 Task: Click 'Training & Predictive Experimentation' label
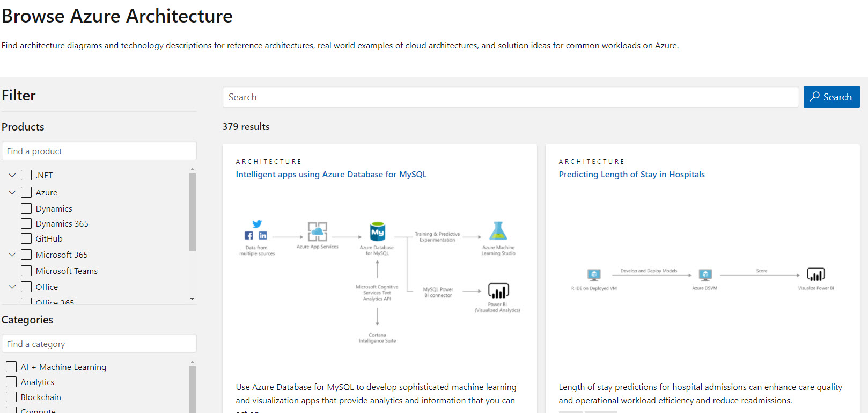pos(437,237)
